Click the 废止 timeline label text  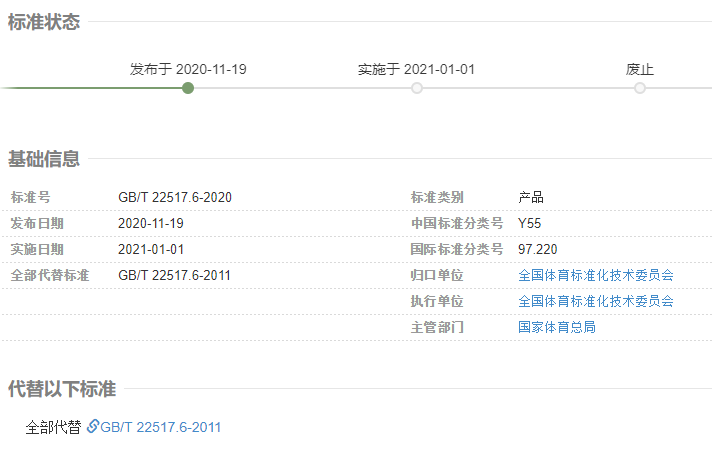640,69
